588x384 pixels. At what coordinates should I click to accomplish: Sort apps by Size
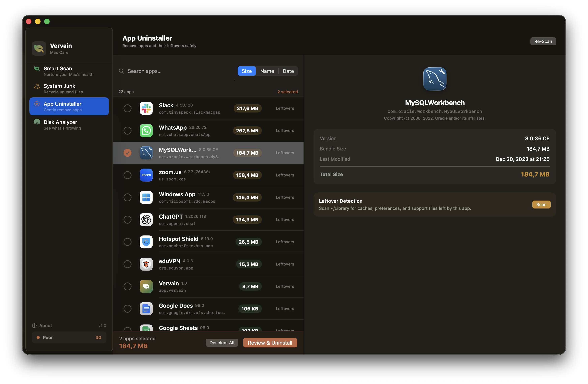pos(247,71)
